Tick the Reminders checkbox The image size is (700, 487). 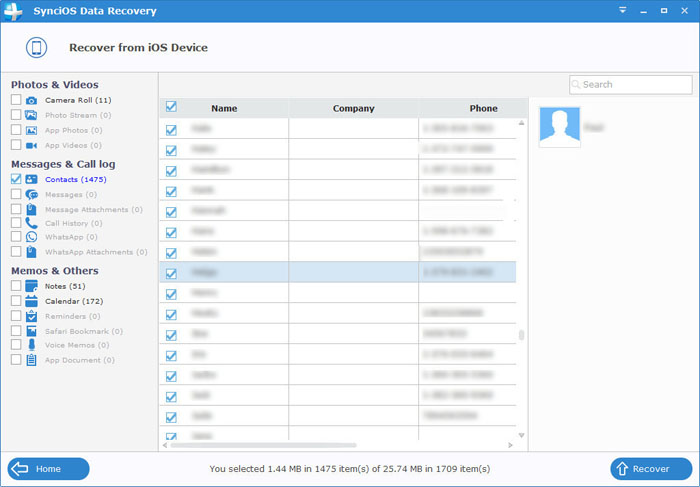point(16,316)
